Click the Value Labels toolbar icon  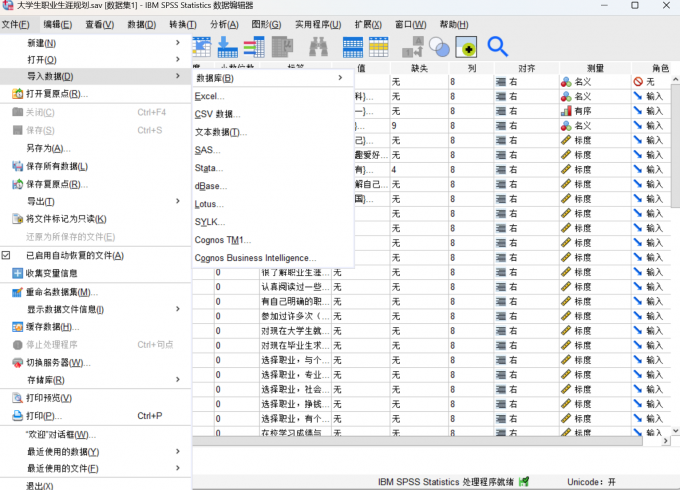412,47
